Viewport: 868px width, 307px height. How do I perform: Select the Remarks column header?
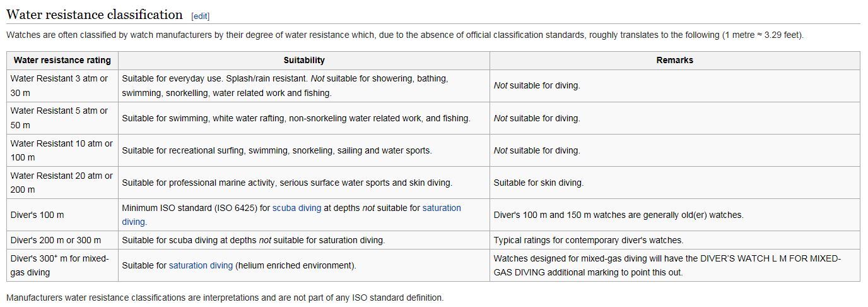[675, 61]
